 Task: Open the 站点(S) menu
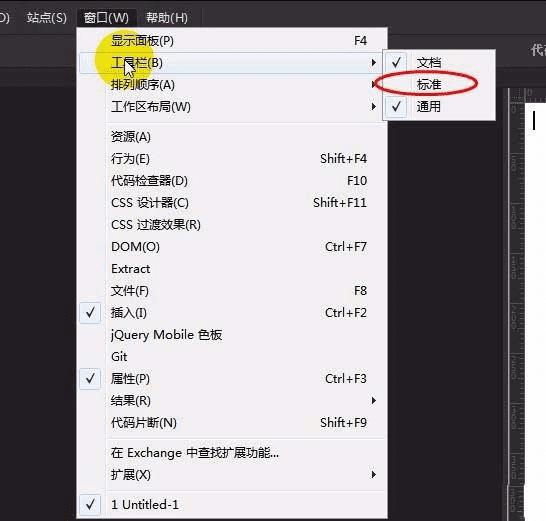[x=47, y=17]
